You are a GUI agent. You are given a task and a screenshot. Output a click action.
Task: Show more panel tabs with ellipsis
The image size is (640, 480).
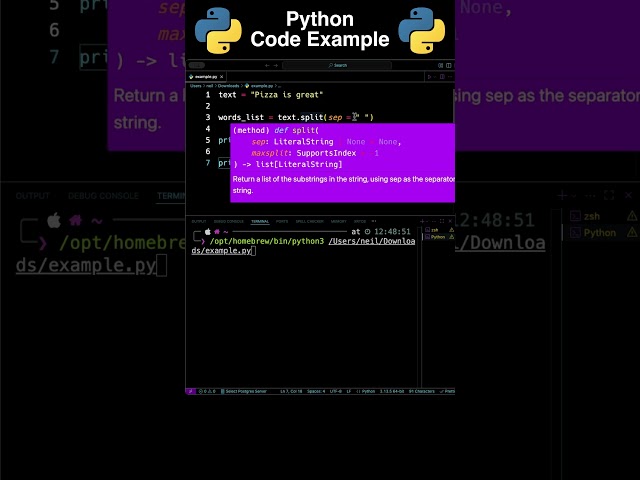(374, 221)
